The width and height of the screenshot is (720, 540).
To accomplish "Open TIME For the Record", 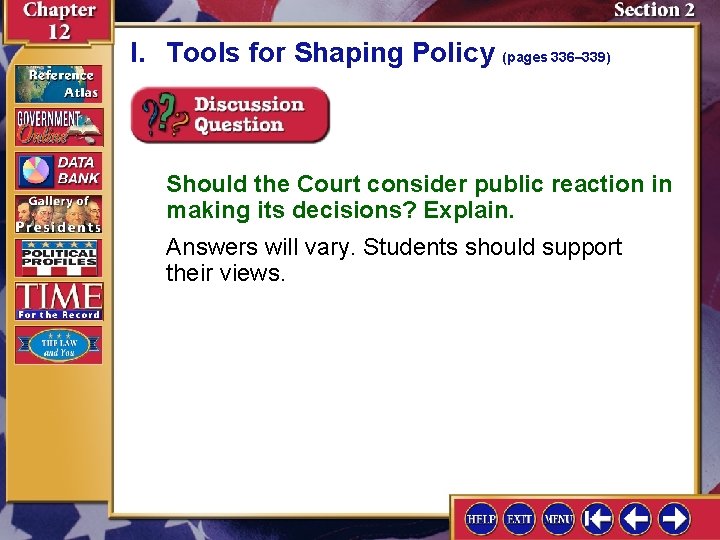I will click(x=58, y=301).
